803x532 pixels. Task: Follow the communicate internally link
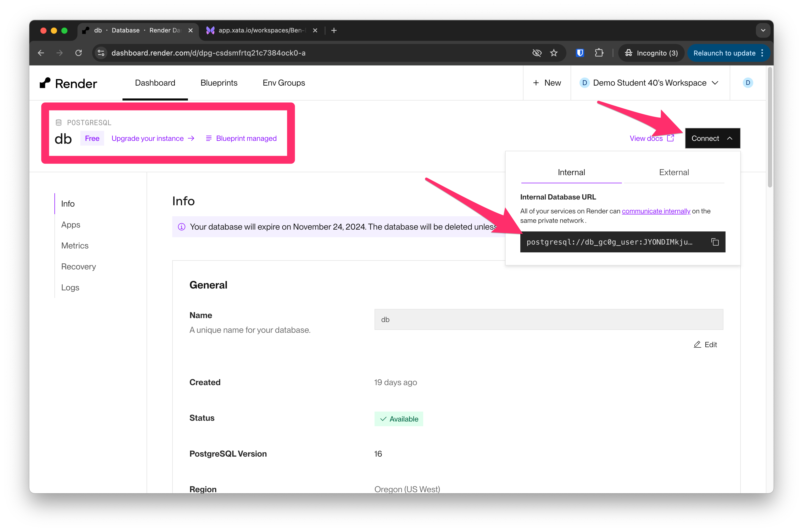[x=656, y=211]
